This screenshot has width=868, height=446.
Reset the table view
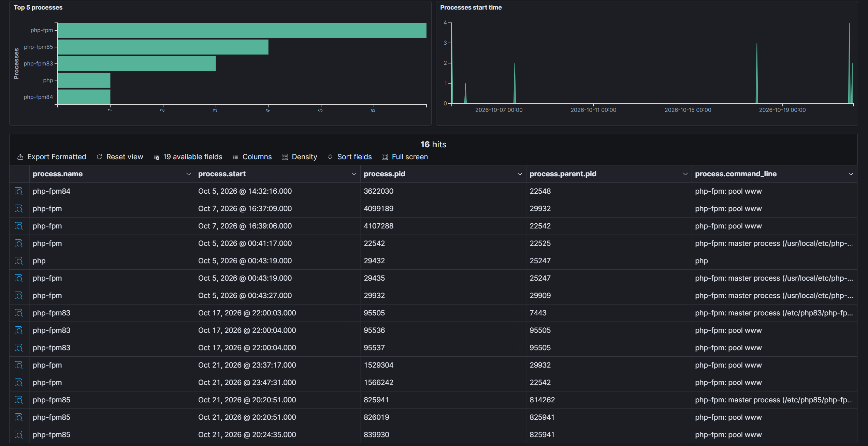coord(120,157)
